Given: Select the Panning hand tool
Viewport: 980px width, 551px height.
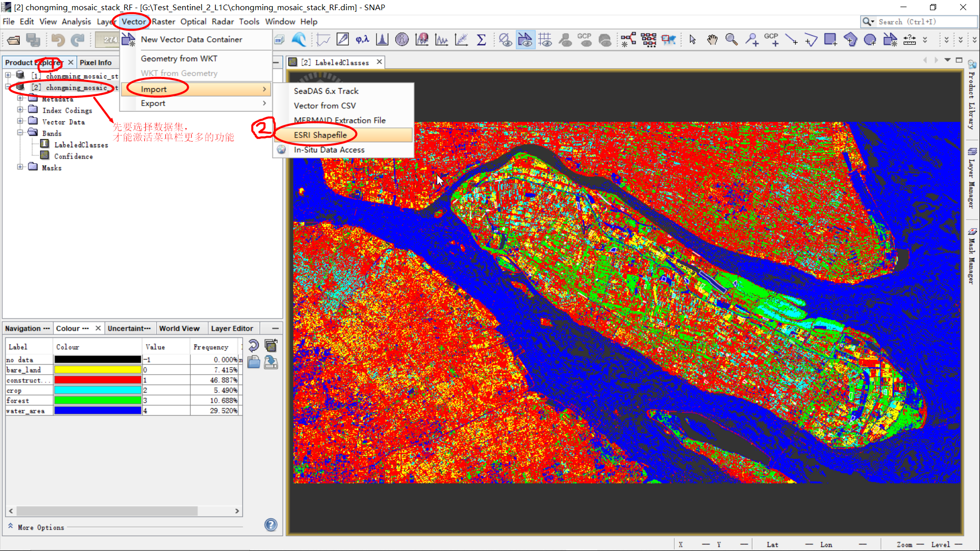Looking at the screenshot, I should click(712, 40).
